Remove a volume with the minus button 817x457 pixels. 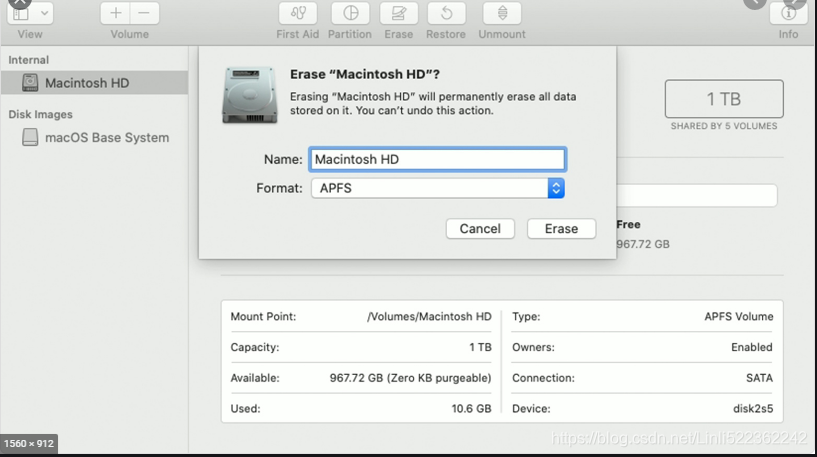point(145,13)
